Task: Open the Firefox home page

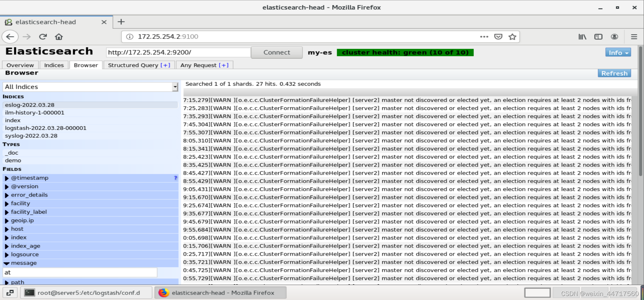Action: pyautogui.click(x=59, y=37)
